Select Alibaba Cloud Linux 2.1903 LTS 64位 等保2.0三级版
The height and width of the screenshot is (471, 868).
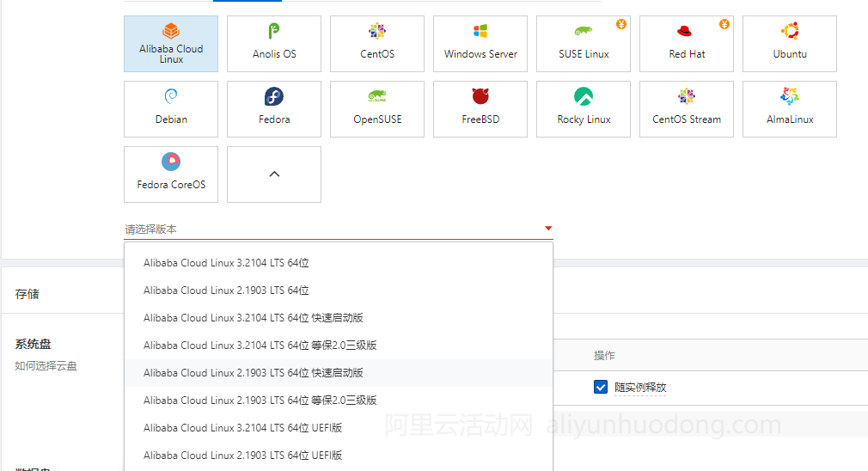339,401
